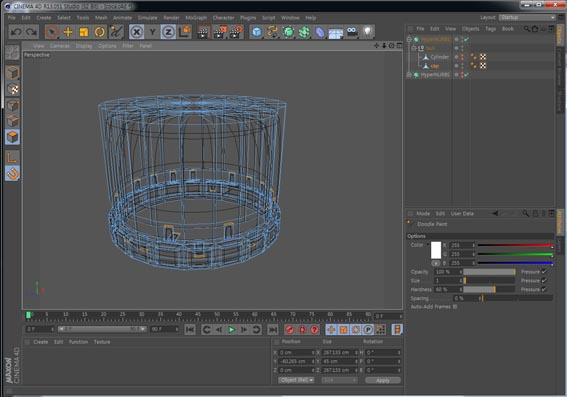Enable Auto-Add Frames checkbox
This screenshot has height=397, width=567.
pyautogui.click(x=455, y=307)
